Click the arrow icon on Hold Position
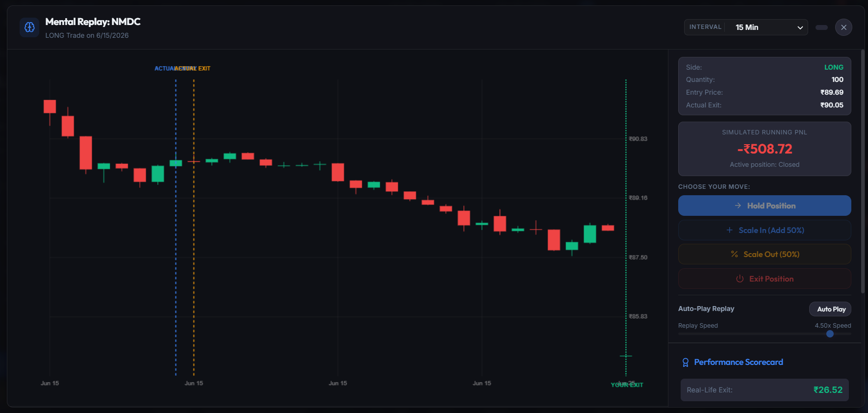 (x=738, y=206)
